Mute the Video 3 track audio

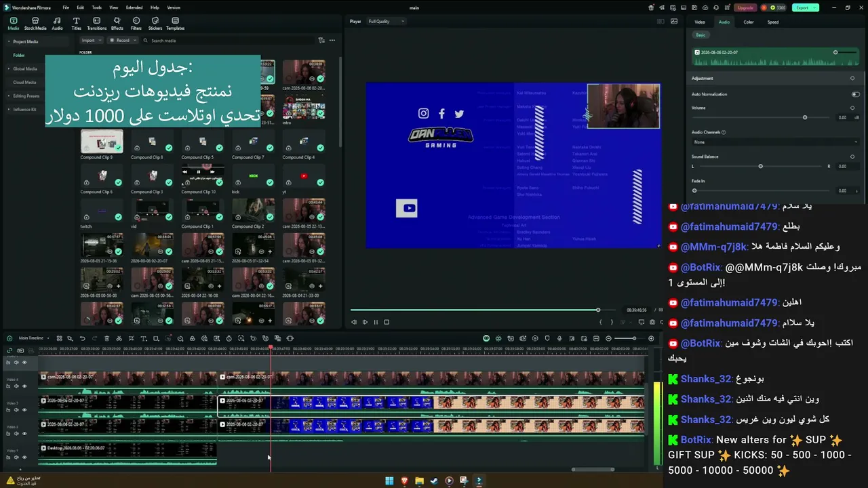click(x=16, y=410)
